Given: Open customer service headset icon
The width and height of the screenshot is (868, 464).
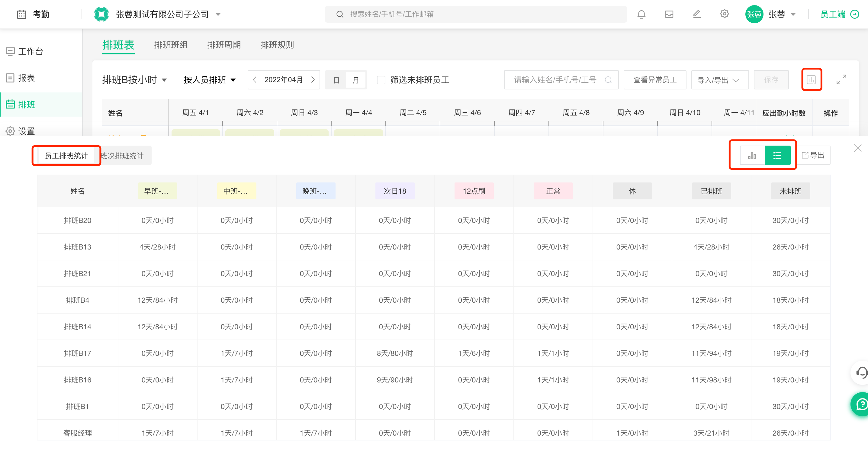Looking at the screenshot, I should (861, 373).
